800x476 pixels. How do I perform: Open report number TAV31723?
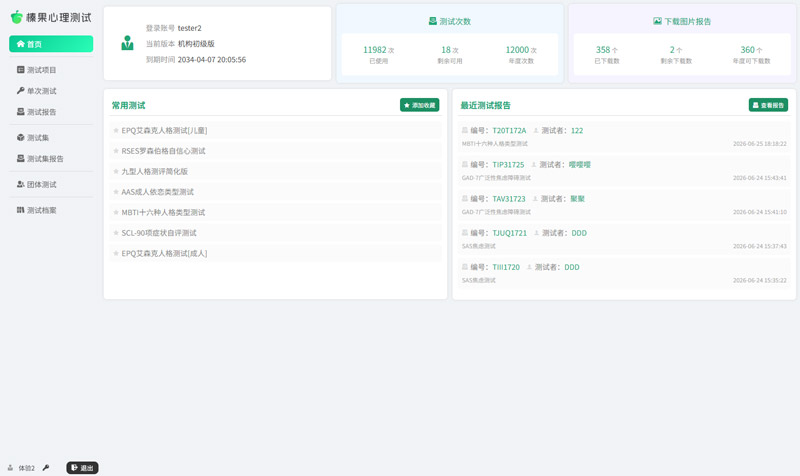pos(509,199)
